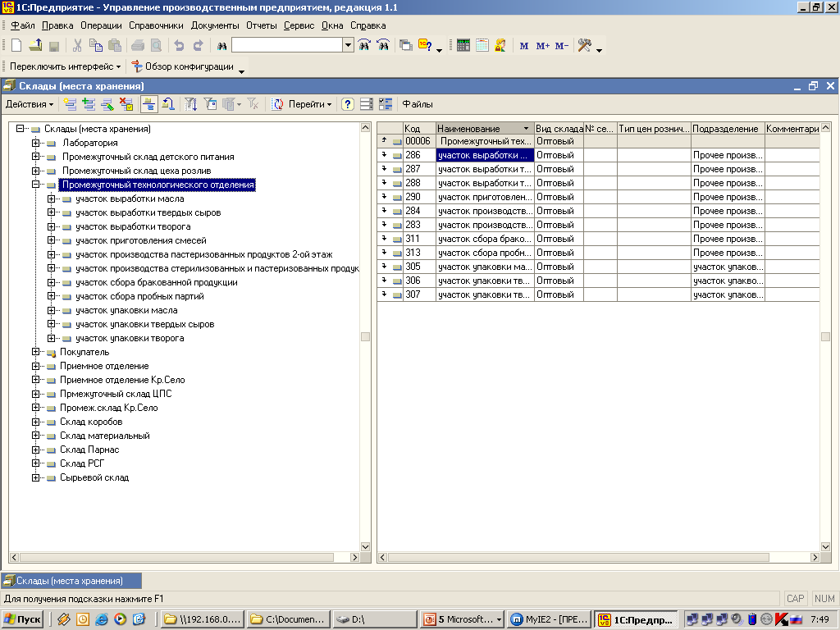
Task: Open the Справочники menu
Action: [x=156, y=25]
